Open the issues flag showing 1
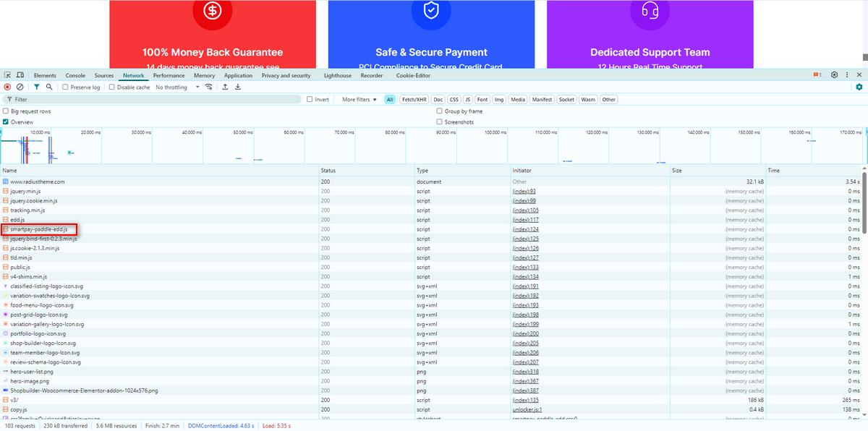This screenshot has width=868, height=431. (817, 75)
